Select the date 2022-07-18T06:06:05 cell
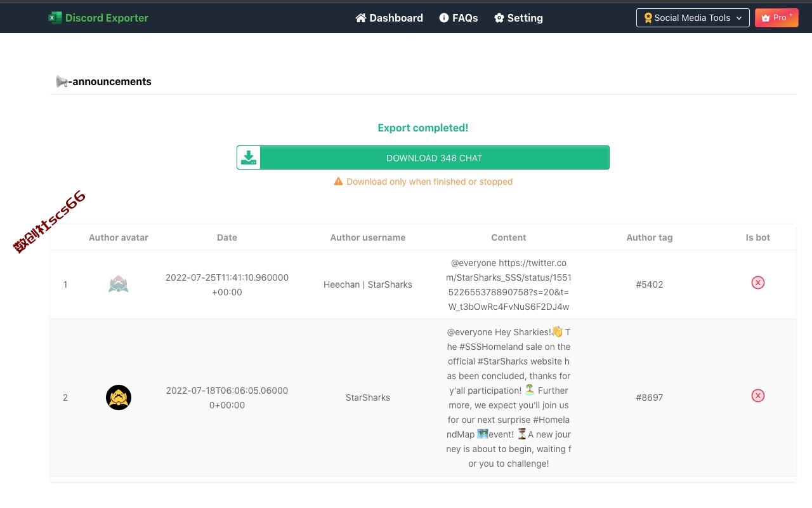 227,398
